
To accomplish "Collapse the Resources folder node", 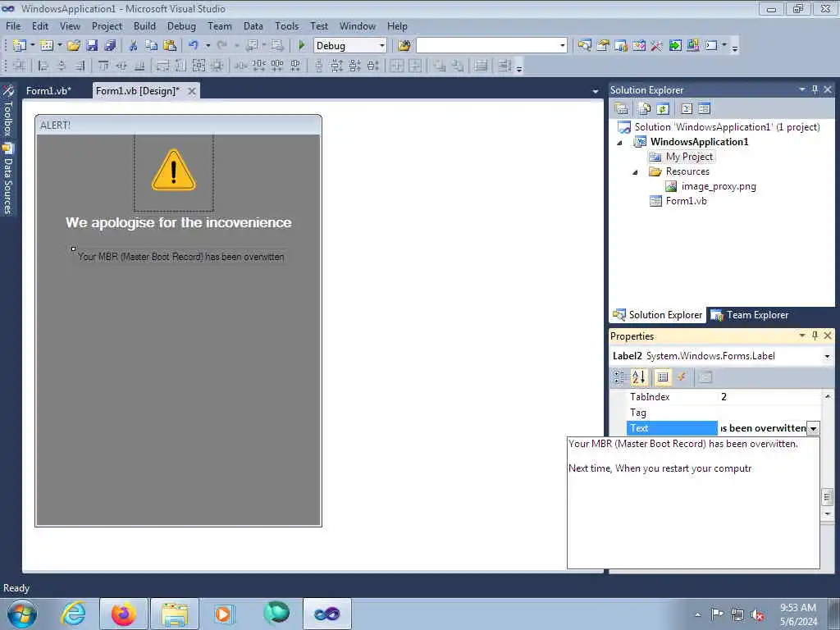I will click(635, 172).
